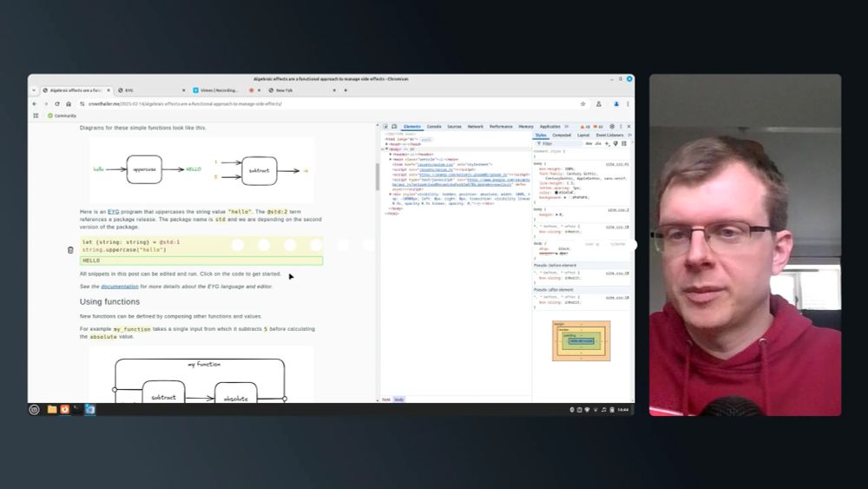Open the DevTools Performance tab

(x=501, y=127)
